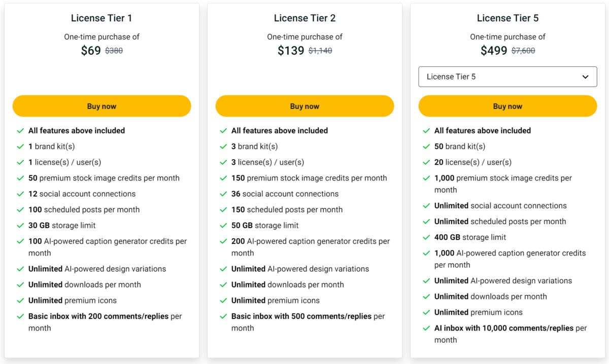The height and width of the screenshot is (364, 609).
Task: Select the checkmark next to 'AI inbox with 10,000 comments/replies'
Action: click(427, 328)
